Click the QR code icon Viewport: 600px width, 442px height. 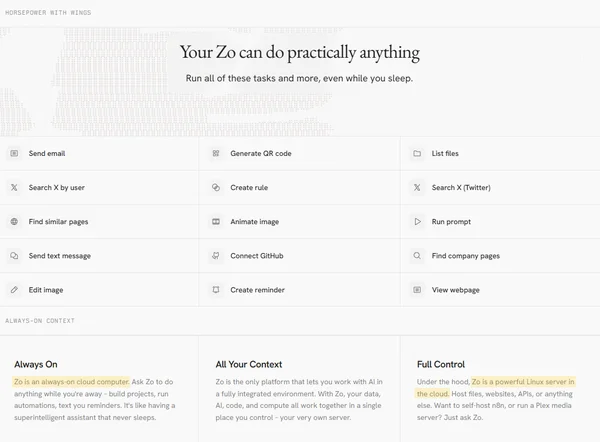point(216,153)
